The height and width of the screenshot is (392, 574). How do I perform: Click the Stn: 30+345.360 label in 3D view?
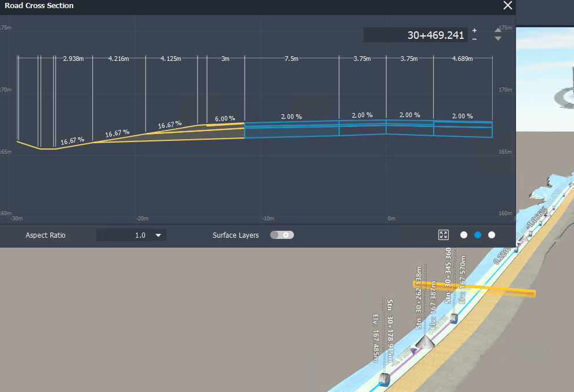(x=448, y=275)
